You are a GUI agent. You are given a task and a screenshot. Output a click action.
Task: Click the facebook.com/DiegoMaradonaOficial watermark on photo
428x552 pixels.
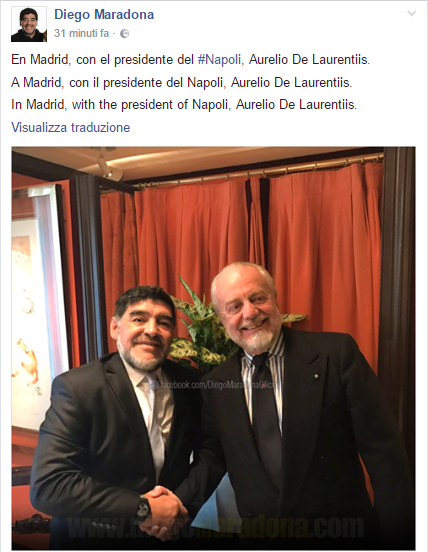point(215,385)
